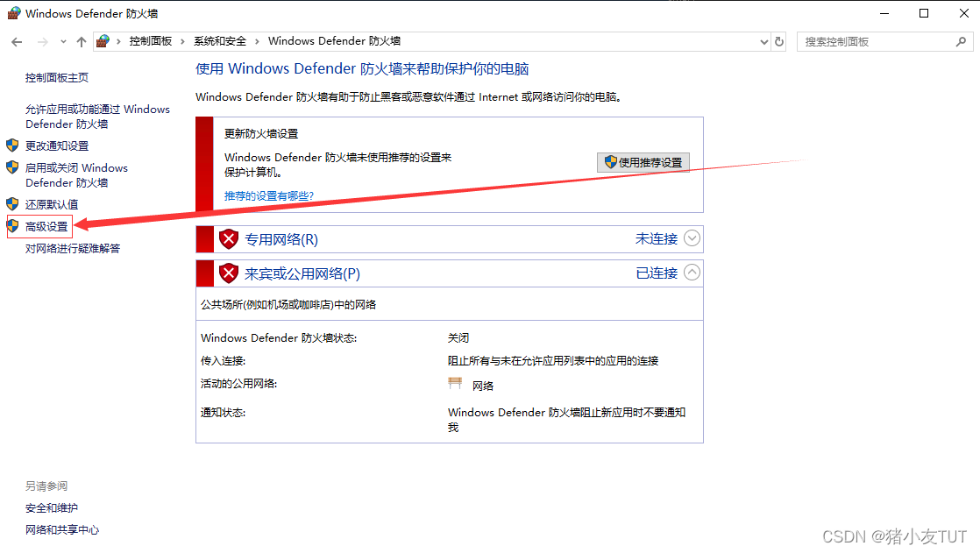980x553 pixels.
Task: Refresh the control panel page
Action: [x=779, y=42]
